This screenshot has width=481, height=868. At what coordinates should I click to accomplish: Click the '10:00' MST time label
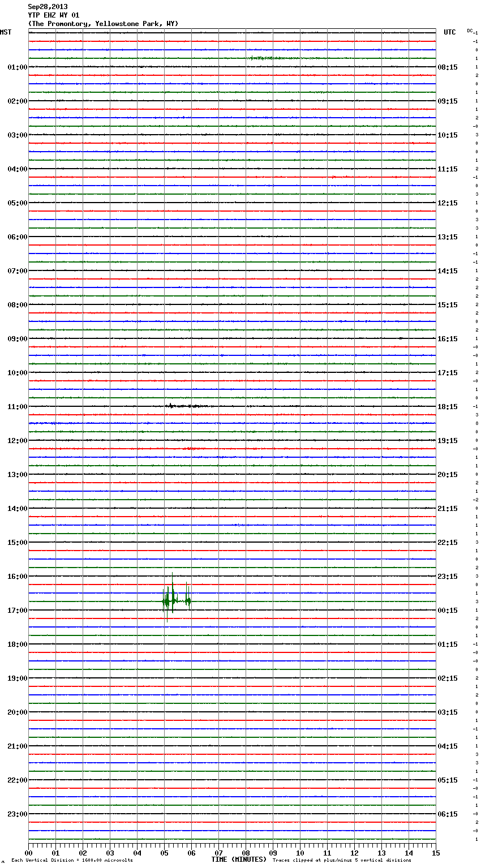tap(17, 373)
